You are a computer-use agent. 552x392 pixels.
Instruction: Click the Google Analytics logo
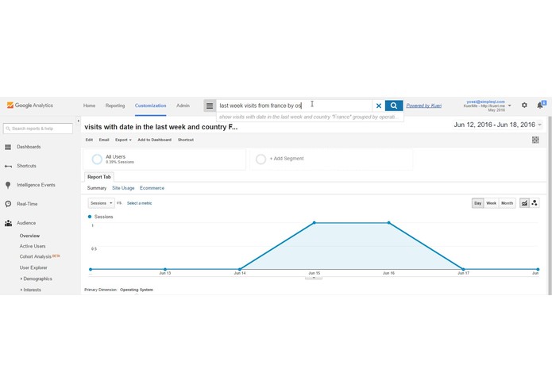click(30, 105)
